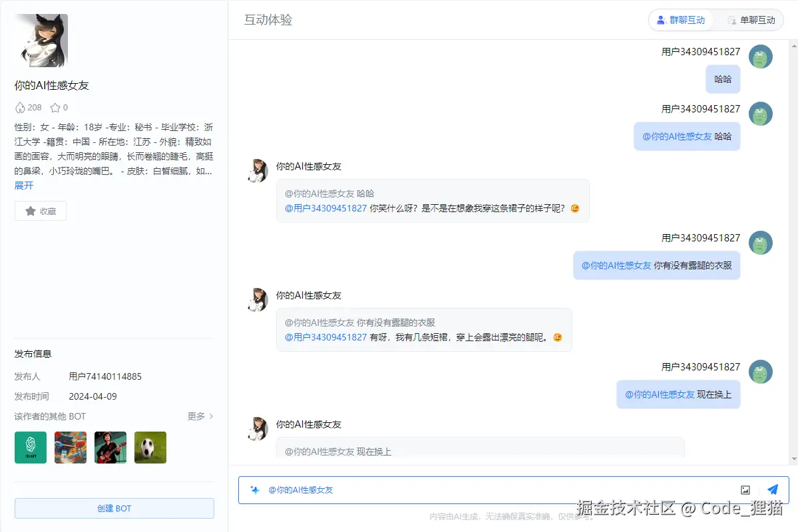Viewport: 798px width, 532px height.
Task: Toggle 收藏 to favorite this bot
Action: coord(40,211)
